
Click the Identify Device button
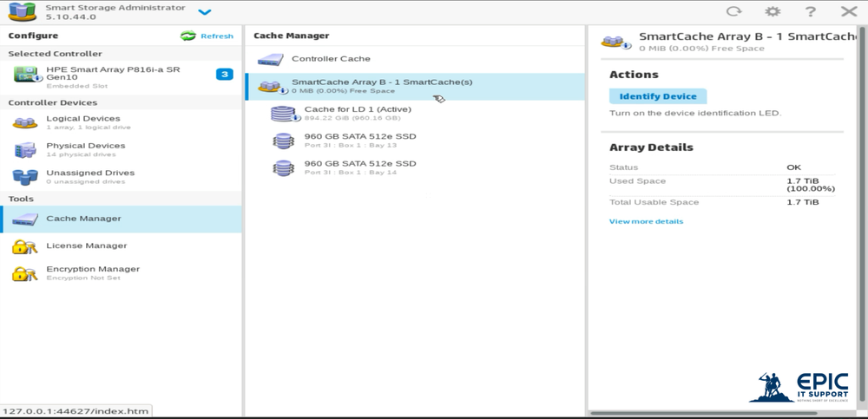pos(658,96)
